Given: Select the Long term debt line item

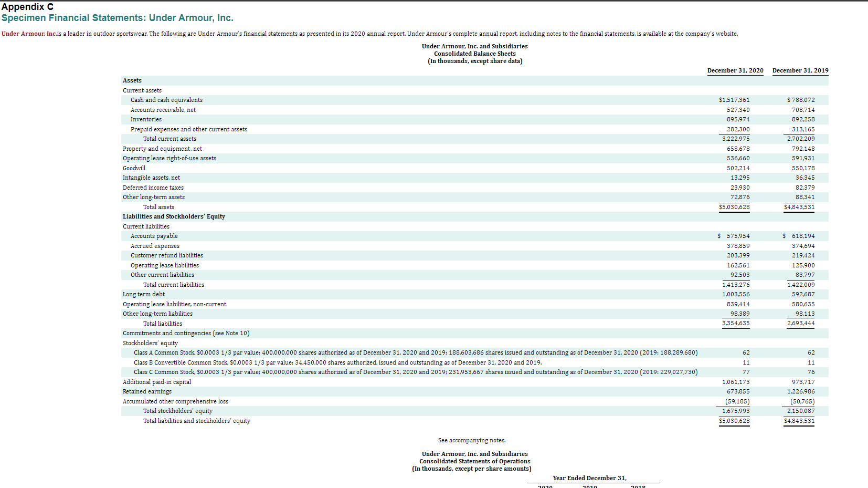Looking at the screenshot, I should point(143,294).
